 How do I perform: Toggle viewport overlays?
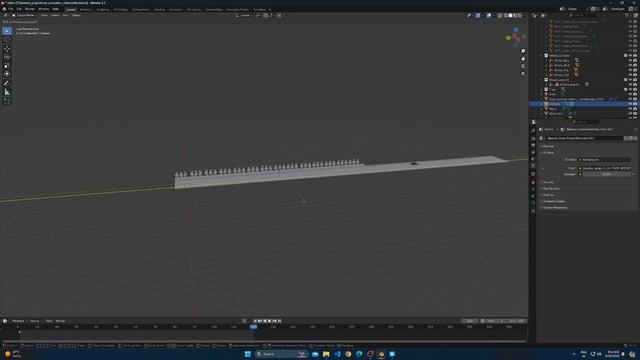[x=489, y=16]
